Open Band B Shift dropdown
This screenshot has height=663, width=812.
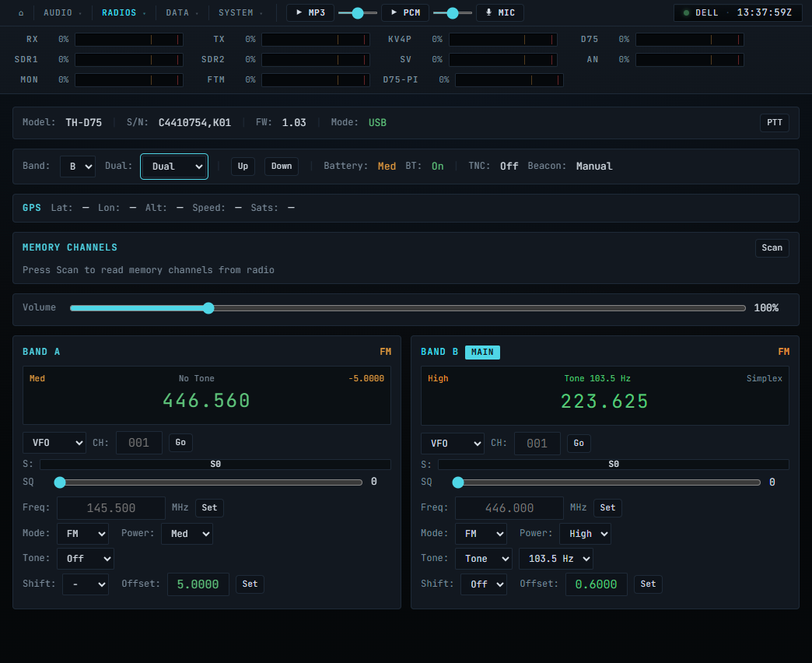pyautogui.click(x=484, y=584)
